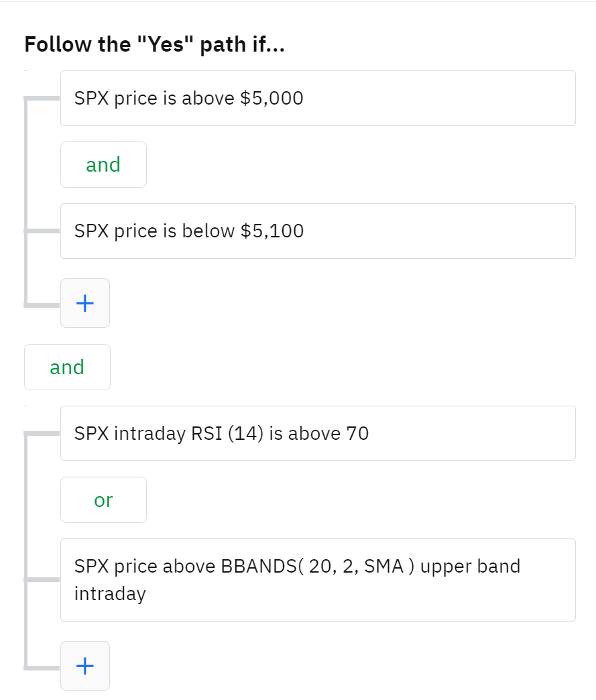Click the $5,000 value in the first condition
596x700 pixels.
coord(272,99)
